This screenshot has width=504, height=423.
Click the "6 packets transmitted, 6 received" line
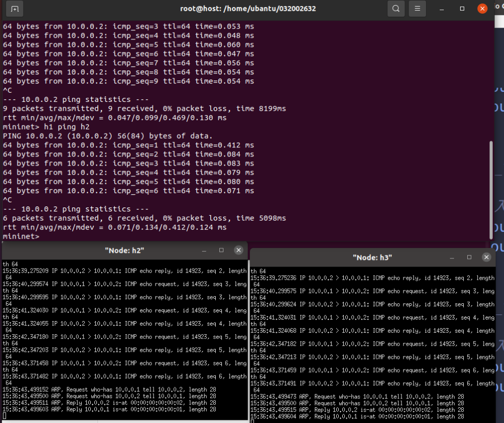pyautogui.click(x=144, y=218)
